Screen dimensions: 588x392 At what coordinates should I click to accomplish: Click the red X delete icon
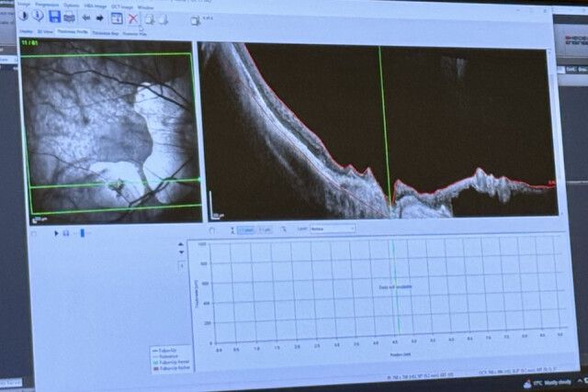[x=133, y=17]
